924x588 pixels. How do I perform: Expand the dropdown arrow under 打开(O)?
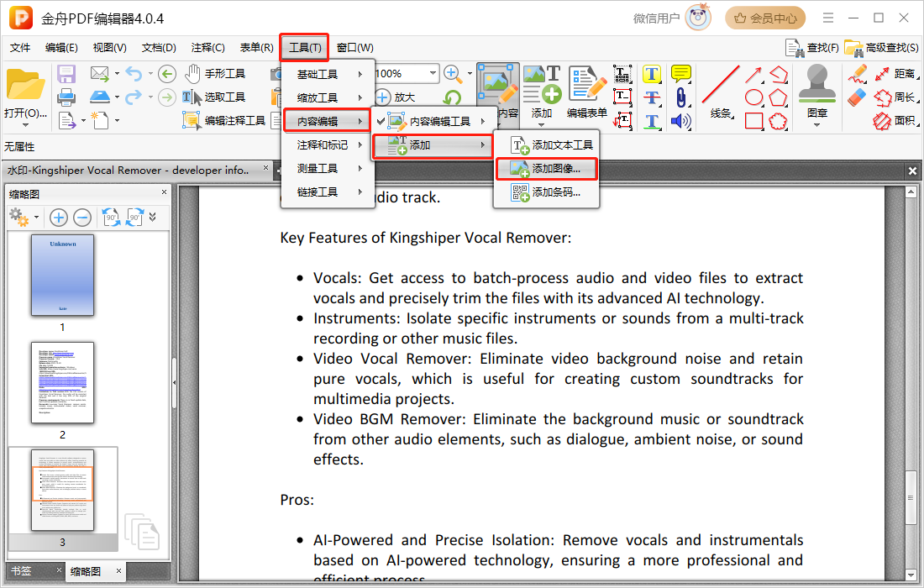[x=25, y=125]
